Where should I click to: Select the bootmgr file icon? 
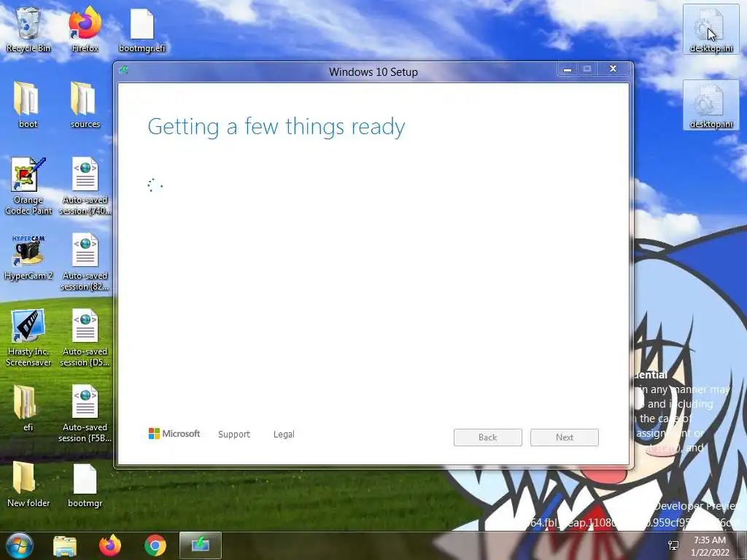point(85,484)
